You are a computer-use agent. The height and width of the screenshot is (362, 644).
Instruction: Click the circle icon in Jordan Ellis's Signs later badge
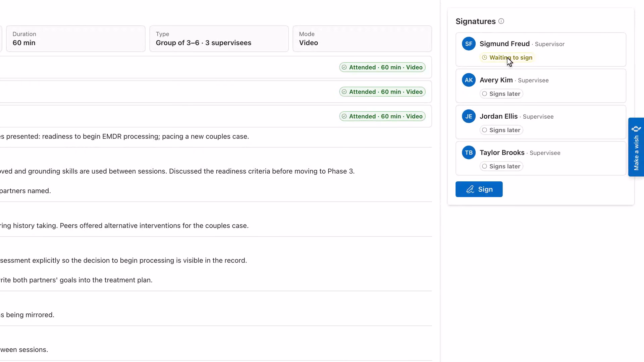(x=484, y=130)
